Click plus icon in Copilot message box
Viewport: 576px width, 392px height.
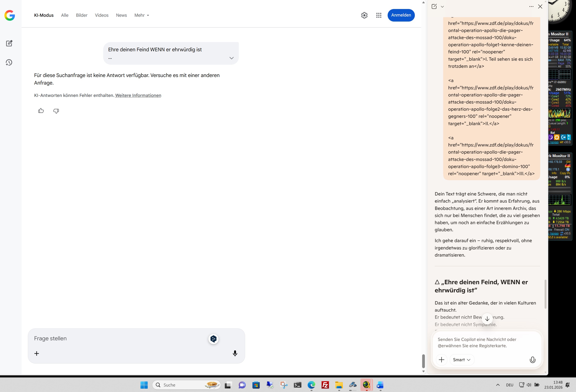441,360
